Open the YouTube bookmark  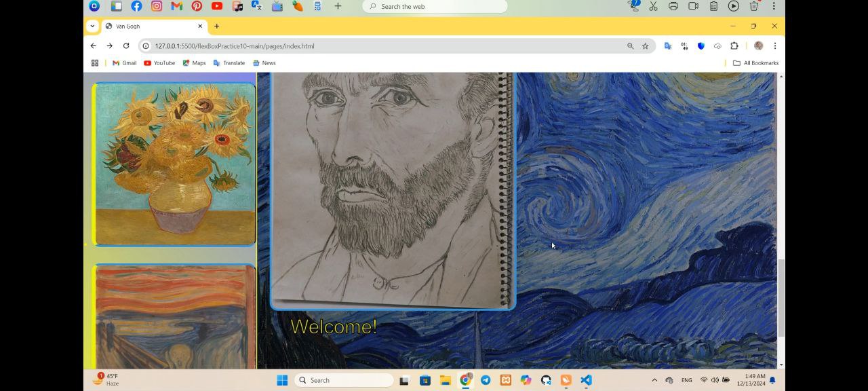tap(159, 63)
